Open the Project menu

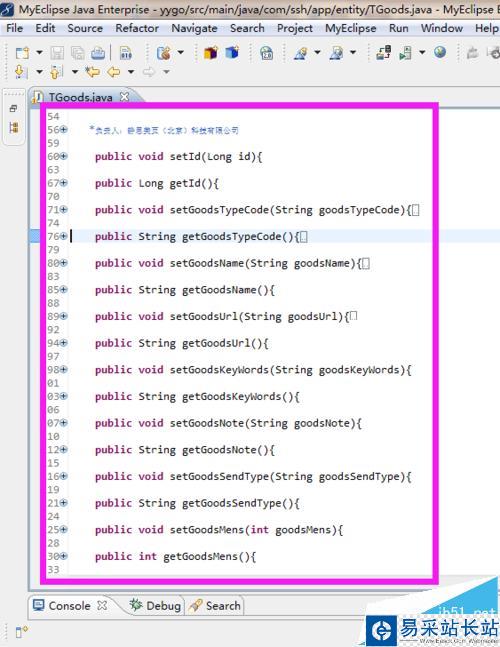(295, 28)
